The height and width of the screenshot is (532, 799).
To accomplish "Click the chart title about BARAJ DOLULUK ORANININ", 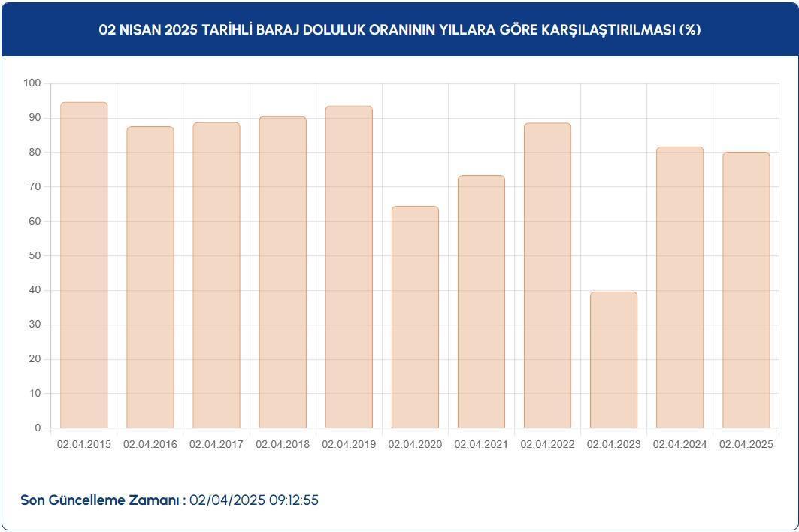I will [x=400, y=29].
